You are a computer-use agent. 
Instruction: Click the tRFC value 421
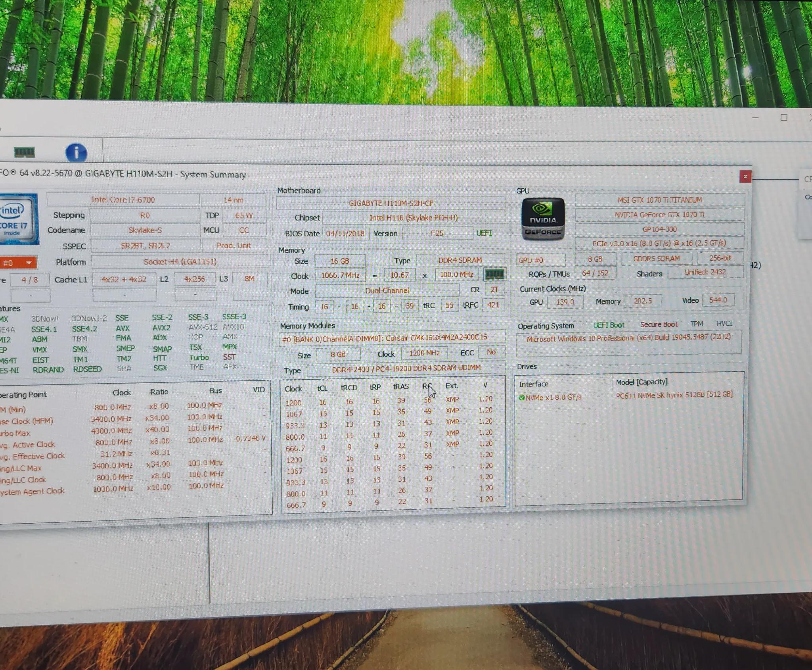click(x=493, y=305)
